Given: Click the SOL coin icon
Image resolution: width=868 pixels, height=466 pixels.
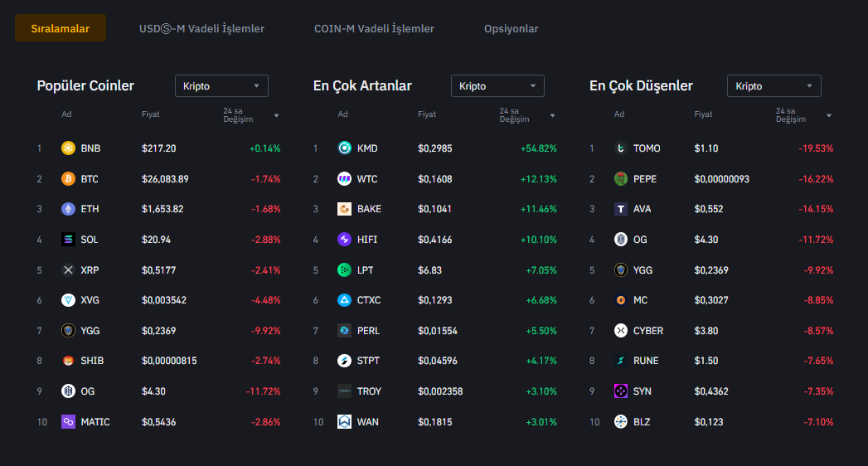Looking at the screenshot, I should tap(68, 240).
